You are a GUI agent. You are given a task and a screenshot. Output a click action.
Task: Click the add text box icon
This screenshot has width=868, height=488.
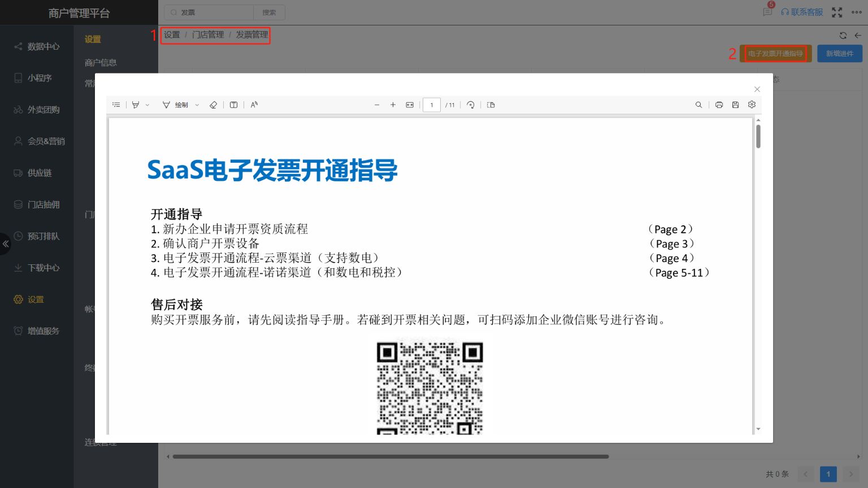tap(233, 104)
